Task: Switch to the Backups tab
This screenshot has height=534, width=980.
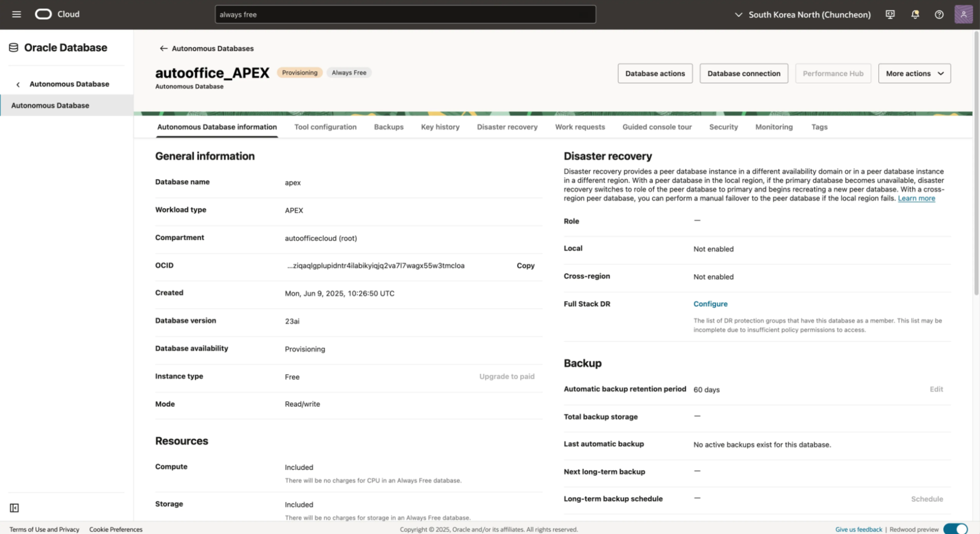Action: pos(389,127)
